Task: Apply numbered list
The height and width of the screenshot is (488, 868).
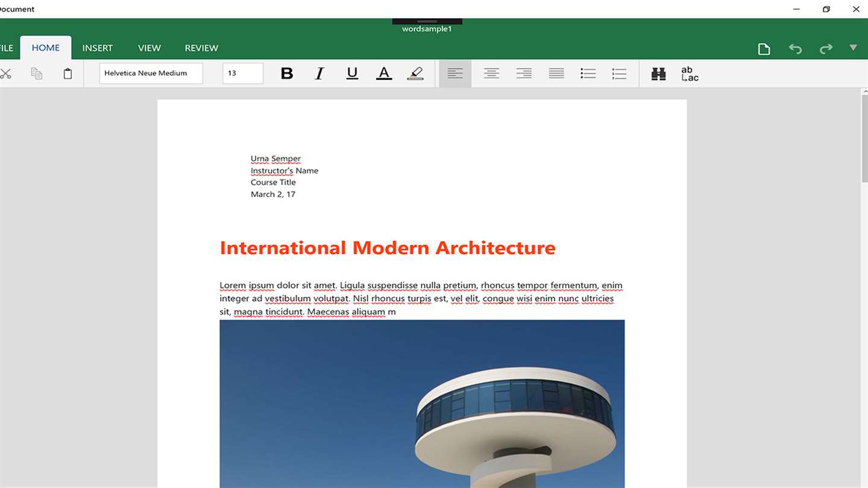Action: pyautogui.click(x=619, y=74)
